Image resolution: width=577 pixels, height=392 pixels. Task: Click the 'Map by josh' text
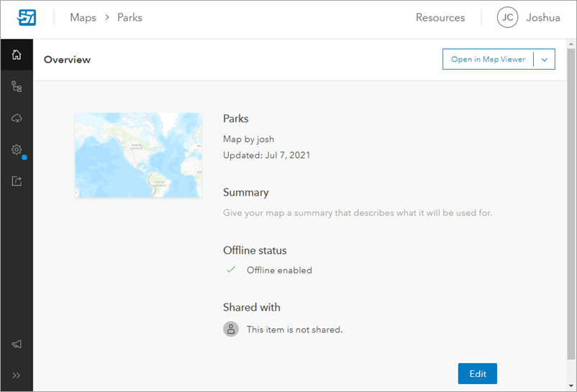(x=248, y=139)
